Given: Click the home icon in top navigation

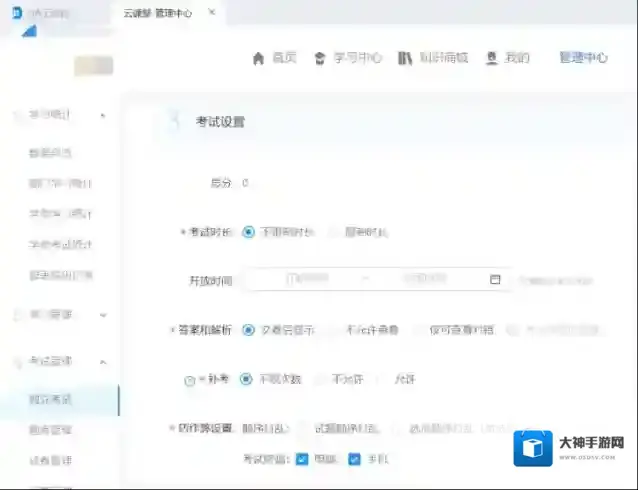Looking at the screenshot, I should click(258, 59).
